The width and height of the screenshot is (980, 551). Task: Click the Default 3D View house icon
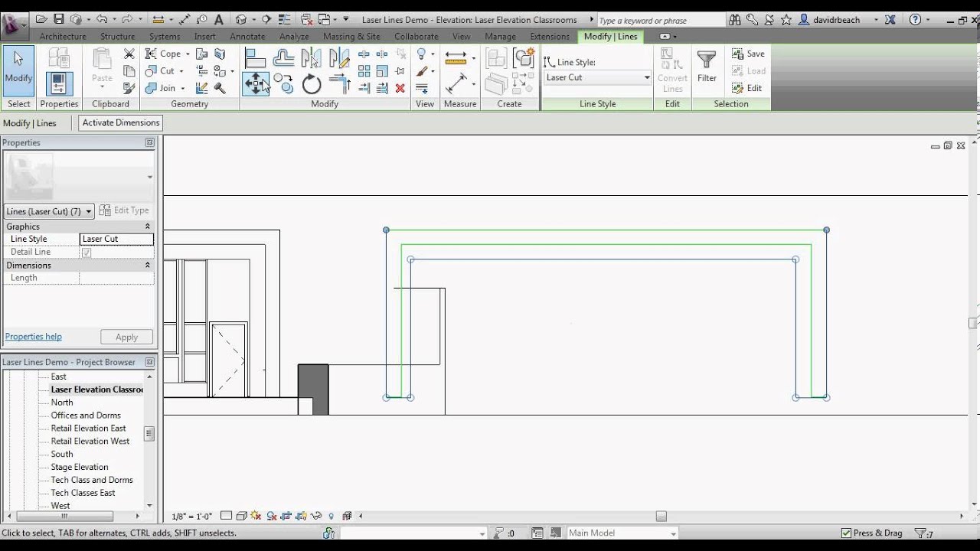click(x=241, y=19)
